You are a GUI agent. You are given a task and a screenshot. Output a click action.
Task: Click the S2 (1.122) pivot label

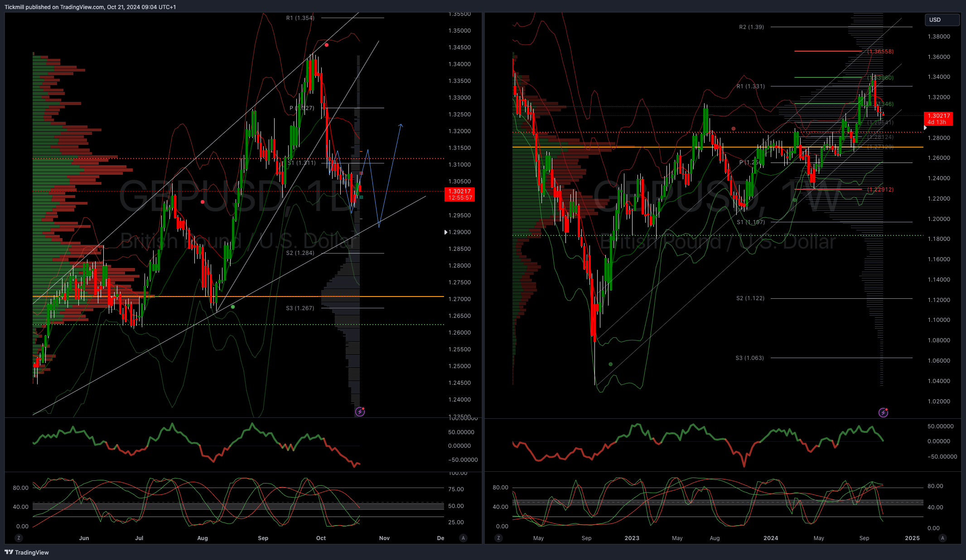pos(750,298)
